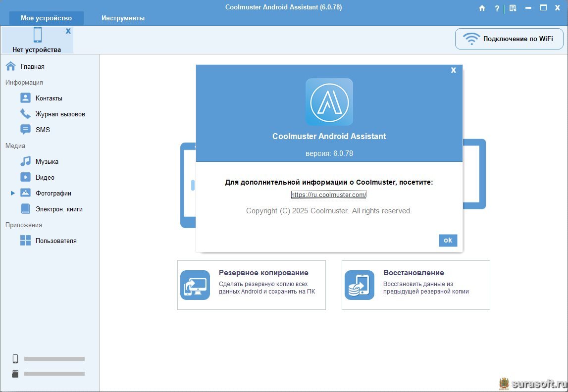Click the 'Информация' group header
Viewport: 568px width, 392px height.
24,83
